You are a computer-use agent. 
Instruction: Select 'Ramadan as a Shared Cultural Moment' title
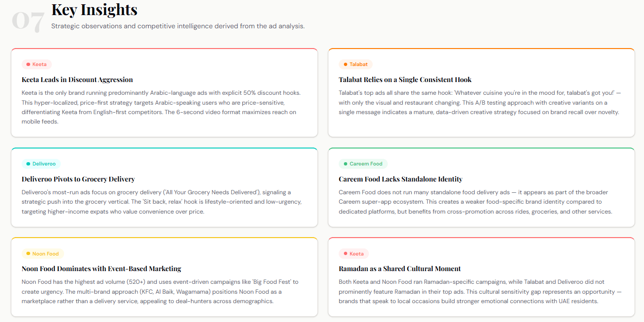(399, 269)
